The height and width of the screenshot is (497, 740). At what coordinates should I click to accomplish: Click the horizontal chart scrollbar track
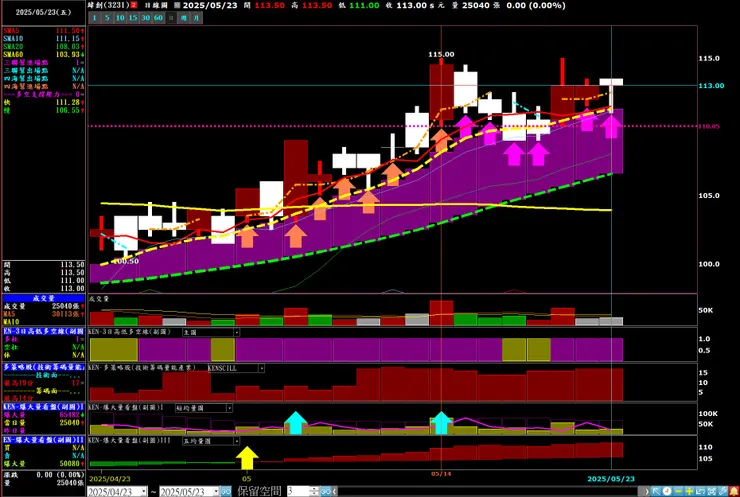click(x=490, y=491)
